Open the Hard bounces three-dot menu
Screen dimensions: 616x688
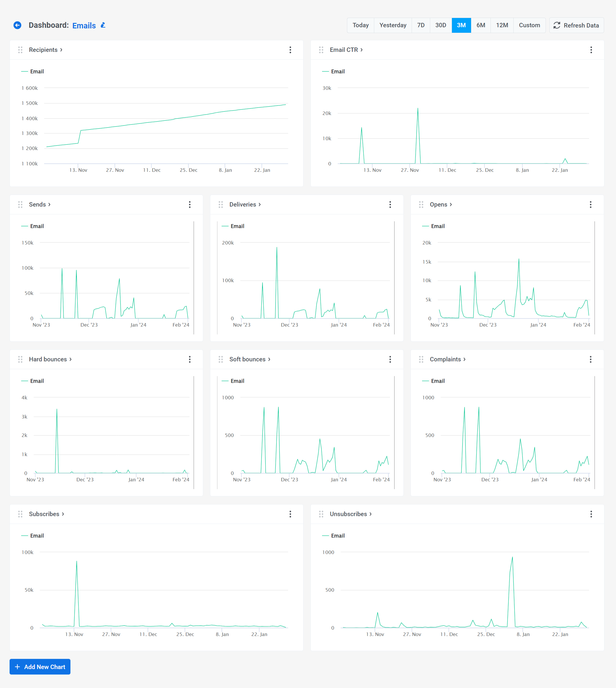coord(190,359)
